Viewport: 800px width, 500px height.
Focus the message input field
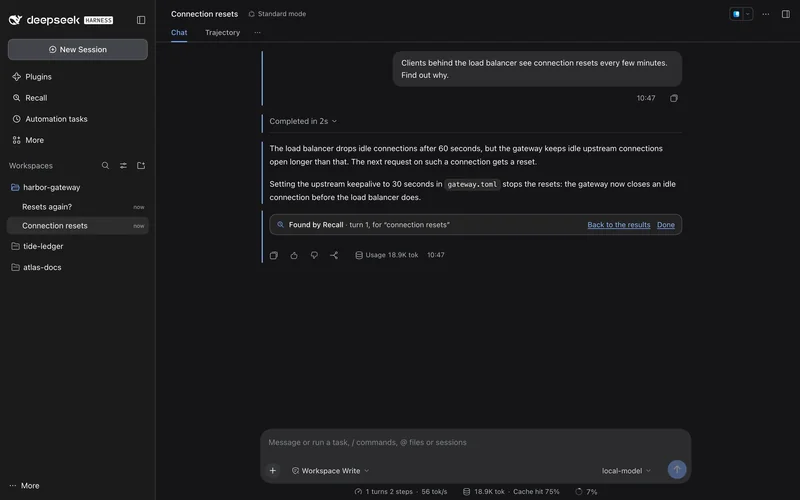pos(476,442)
